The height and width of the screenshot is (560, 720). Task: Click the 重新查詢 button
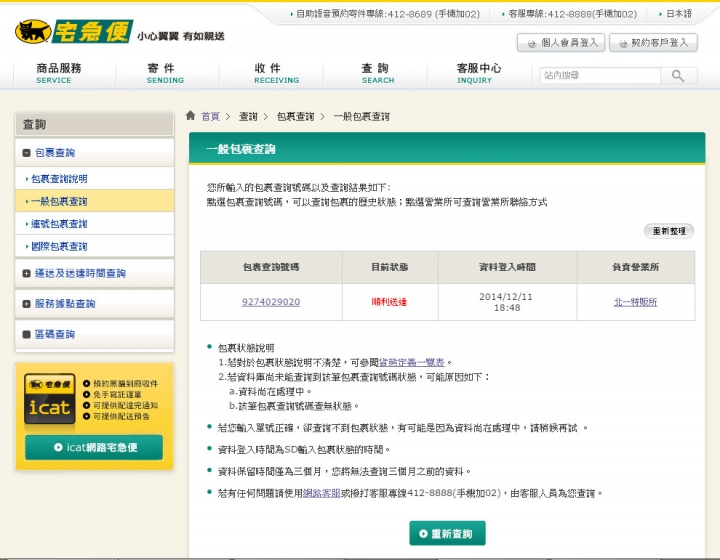point(447,533)
